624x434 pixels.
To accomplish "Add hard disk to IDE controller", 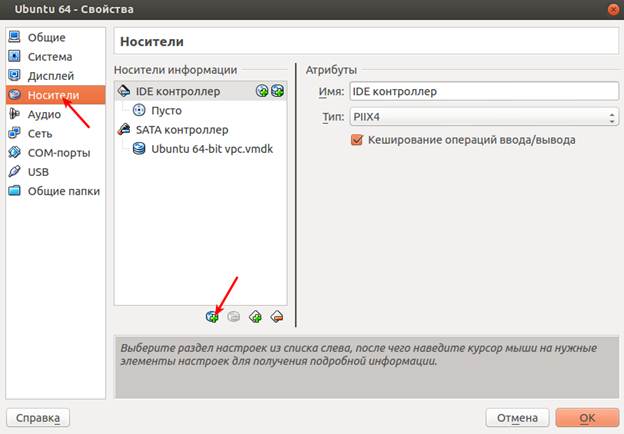I will (277, 91).
